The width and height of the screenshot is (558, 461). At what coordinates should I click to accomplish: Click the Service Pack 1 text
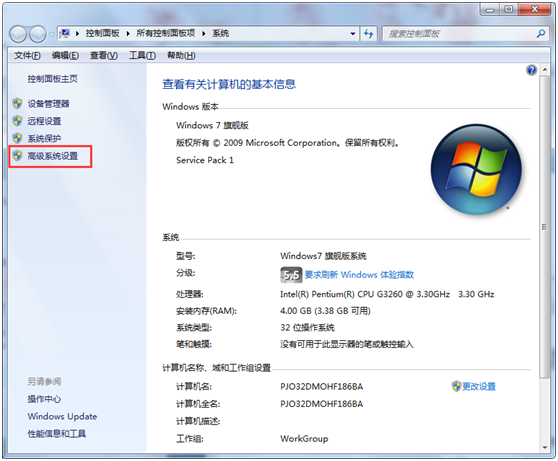coord(205,160)
